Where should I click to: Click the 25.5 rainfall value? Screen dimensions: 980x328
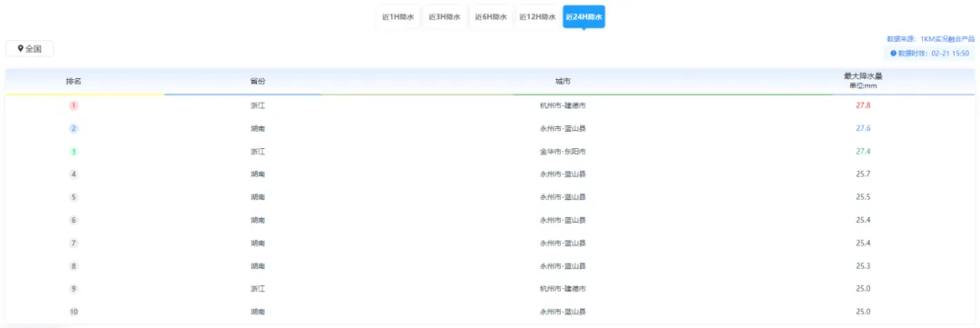coord(863,197)
